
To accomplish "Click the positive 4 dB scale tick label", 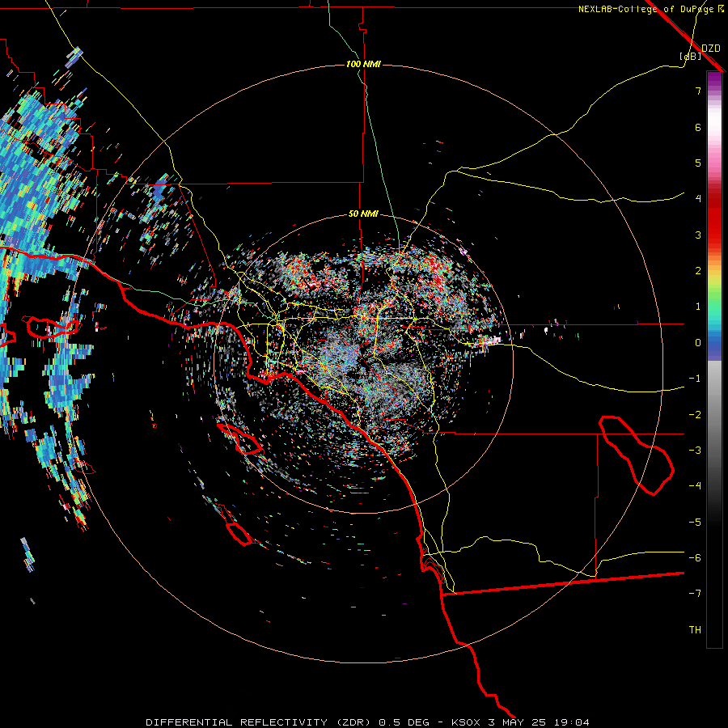I will (x=698, y=199).
